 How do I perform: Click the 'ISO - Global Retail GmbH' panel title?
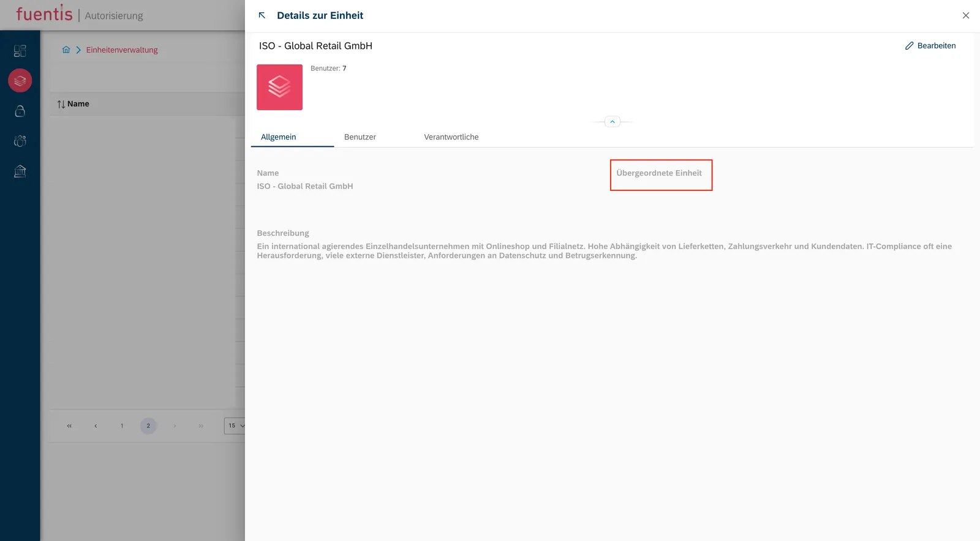(315, 46)
